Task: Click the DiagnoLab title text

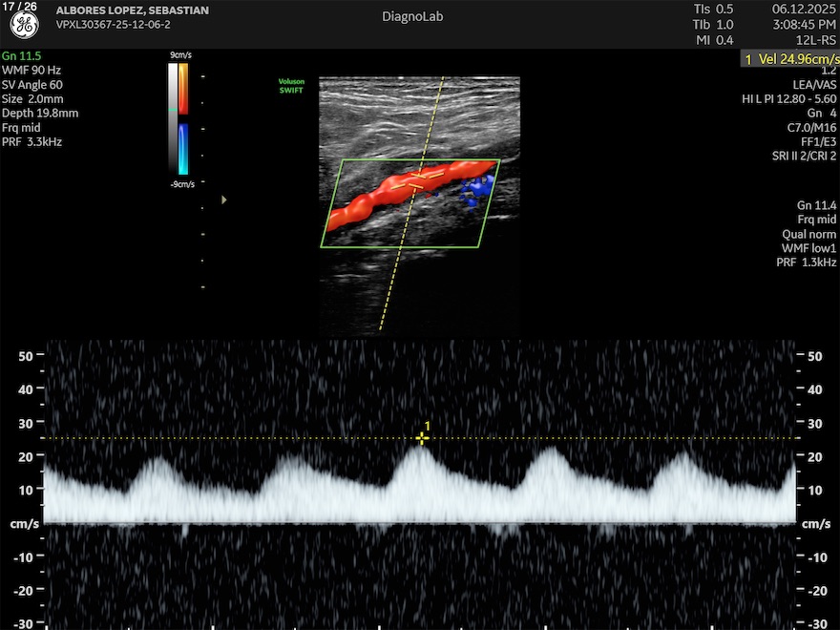Action: click(412, 16)
